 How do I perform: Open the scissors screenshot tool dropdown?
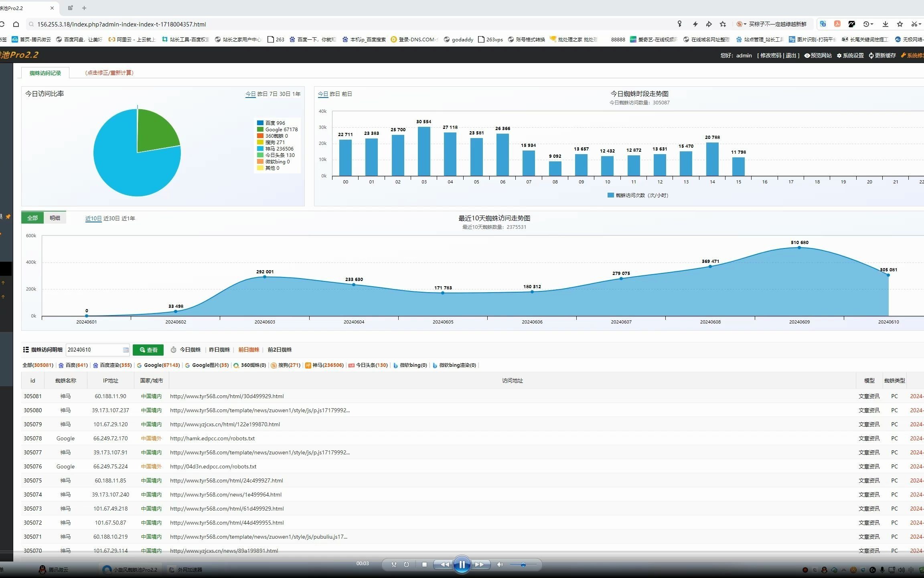pyautogui.click(x=916, y=24)
